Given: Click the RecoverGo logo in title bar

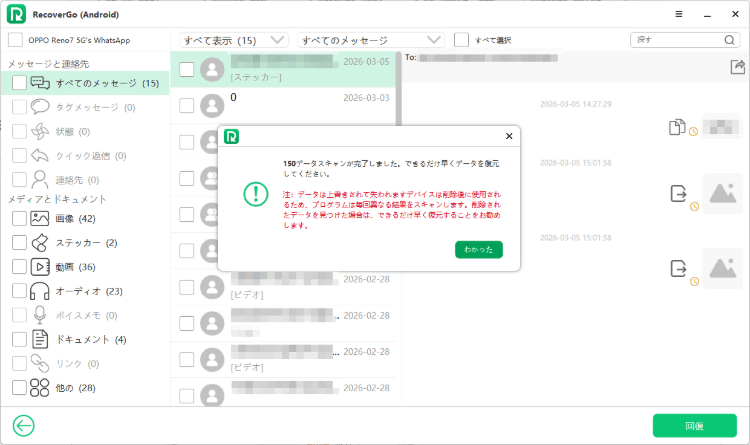Looking at the screenshot, I should 16,14.
